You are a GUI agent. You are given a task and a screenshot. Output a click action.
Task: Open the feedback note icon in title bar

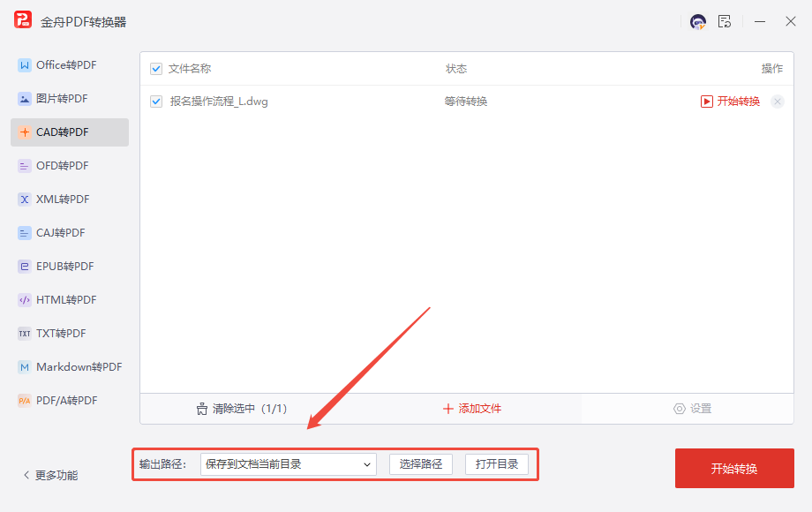725,21
